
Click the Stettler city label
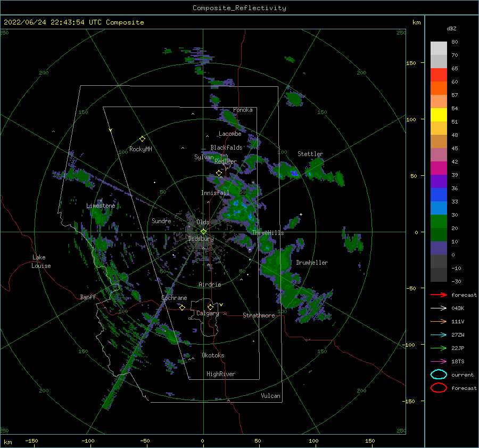[310, 154]
